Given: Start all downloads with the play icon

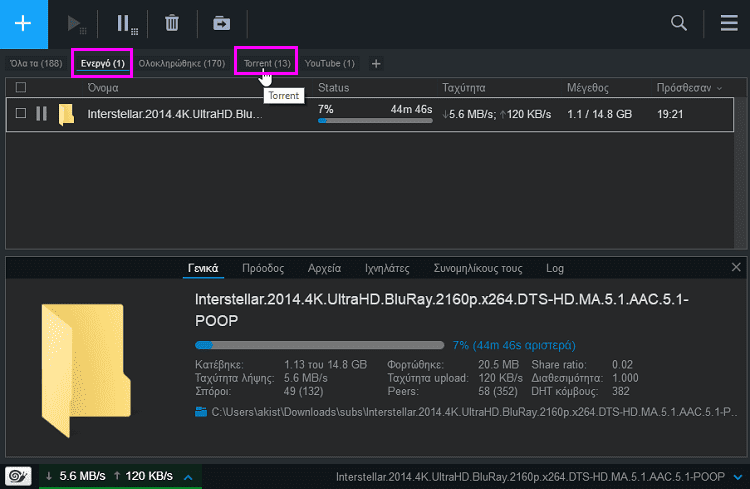Looking at the screenshot, I should pyautogui.click(x=76, y=23).
